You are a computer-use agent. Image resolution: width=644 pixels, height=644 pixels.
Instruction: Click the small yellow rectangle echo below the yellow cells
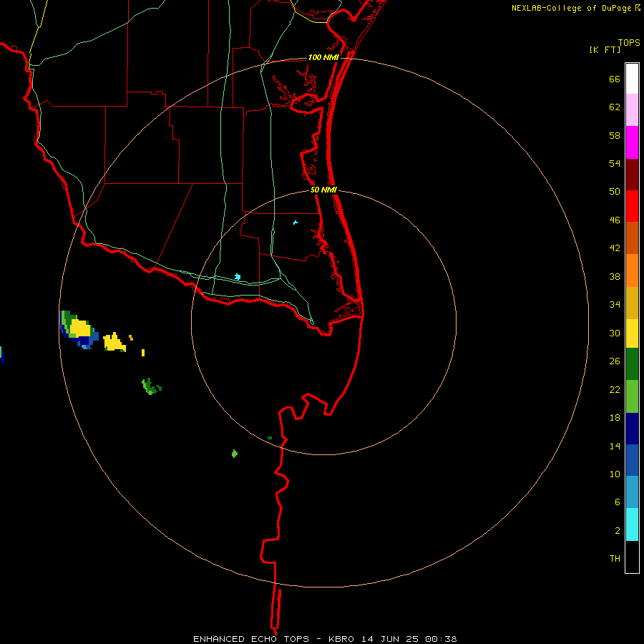click(x=143, y=352)
